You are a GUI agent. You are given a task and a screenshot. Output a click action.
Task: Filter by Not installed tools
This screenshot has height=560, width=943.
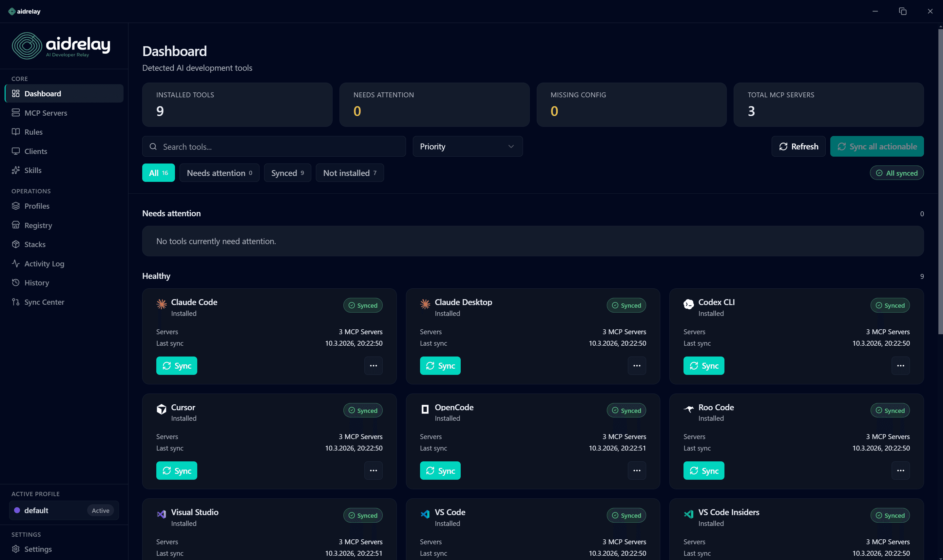pos(350,173)
